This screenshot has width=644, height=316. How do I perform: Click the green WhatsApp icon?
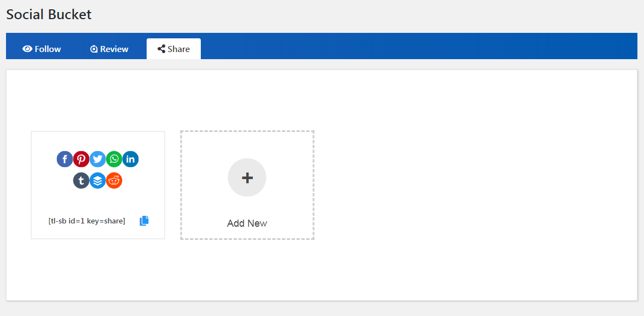tap(114, 159)
